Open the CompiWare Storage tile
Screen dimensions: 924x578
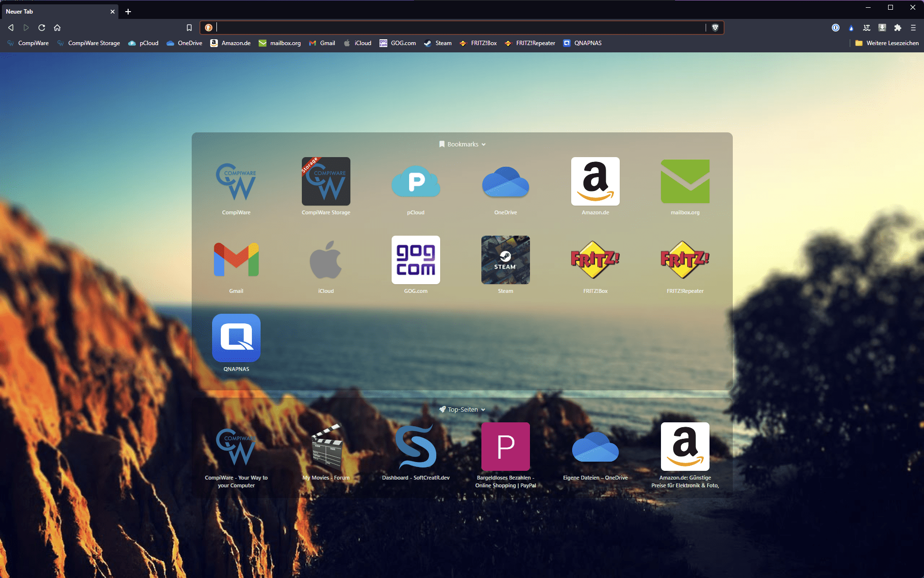[326, 187]
